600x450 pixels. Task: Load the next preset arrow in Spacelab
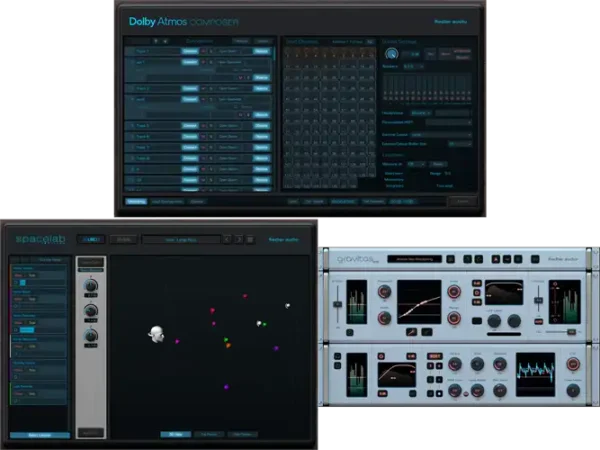coord(238,240)
